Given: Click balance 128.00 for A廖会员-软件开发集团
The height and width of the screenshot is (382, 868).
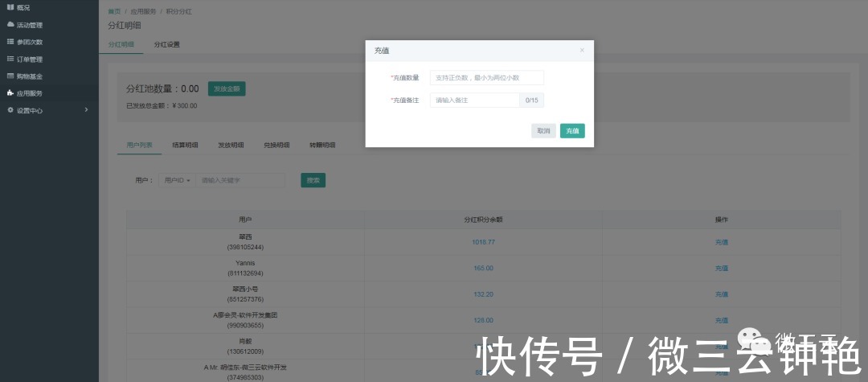Looking at the screenshot, I should pos(483,321).
